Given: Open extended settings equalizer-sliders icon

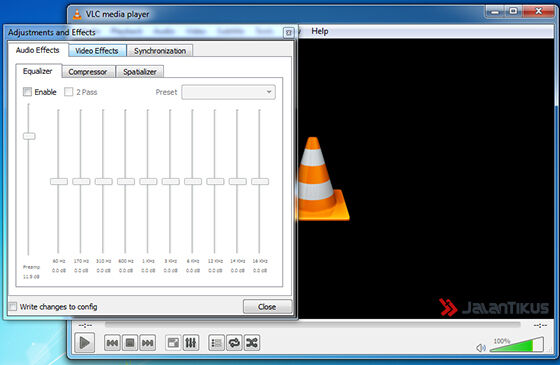Looking at the screenshot, I should 191,343.
